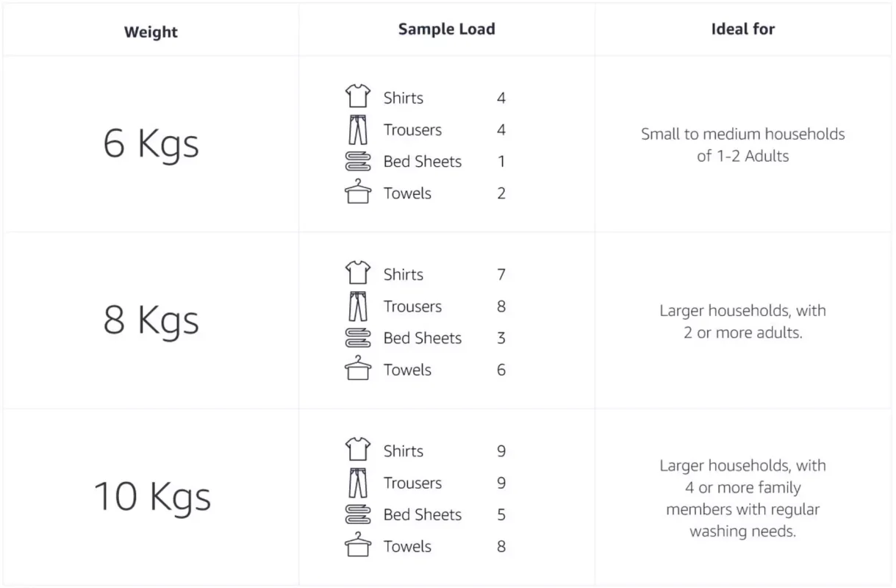Image resolution: width=896 pixels, height=588 pixels.
Task: Click the trousers icon in the 6 Kgs row
Action: click(x=358, y=129)
